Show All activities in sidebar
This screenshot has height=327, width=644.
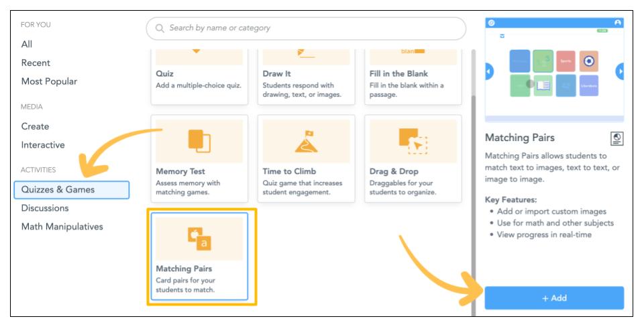[x=27, y=44]
